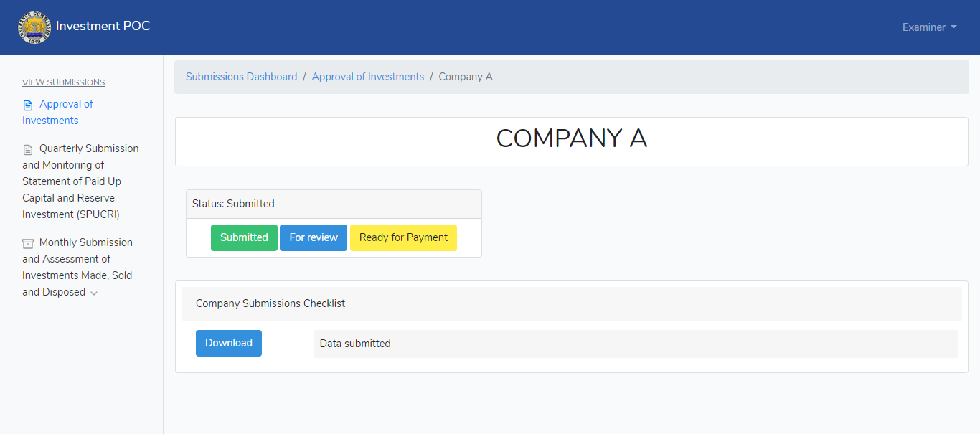Click the Investment POC title text
Image resolution: width=980 pixels, height=434 pixels.
[x=103, y=26]
